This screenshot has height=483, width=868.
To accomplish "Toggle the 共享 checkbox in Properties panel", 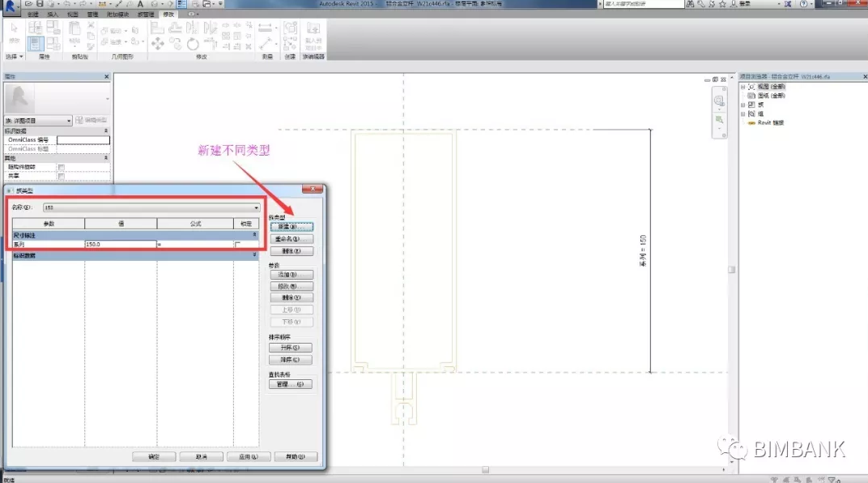I will click(62, 176).
